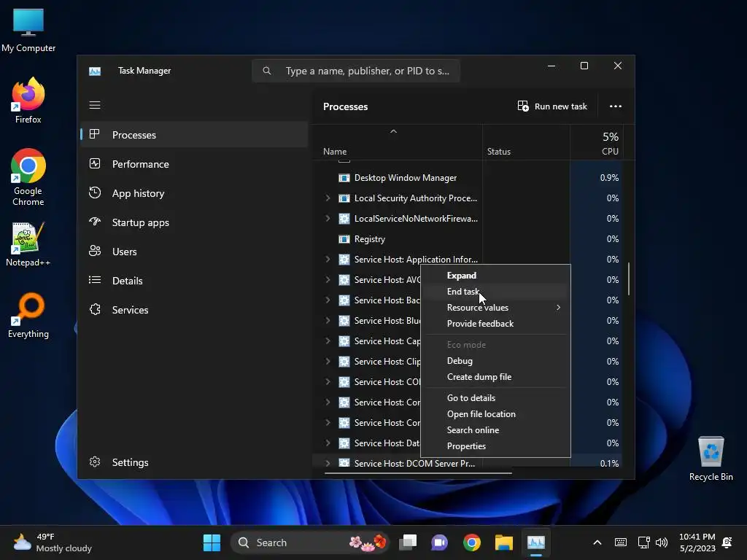
Task: Open the Notepad++ desktop shortcut
Action: point(28,244)
